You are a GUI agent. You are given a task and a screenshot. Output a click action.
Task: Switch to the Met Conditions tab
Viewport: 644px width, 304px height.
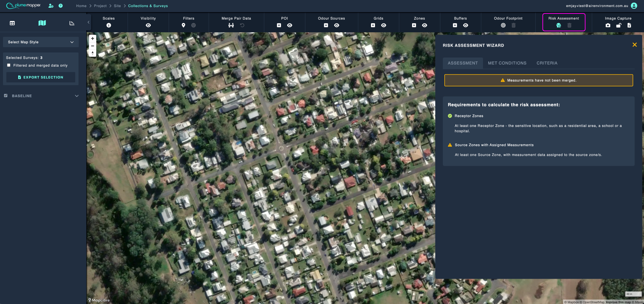tap(507, 63)
